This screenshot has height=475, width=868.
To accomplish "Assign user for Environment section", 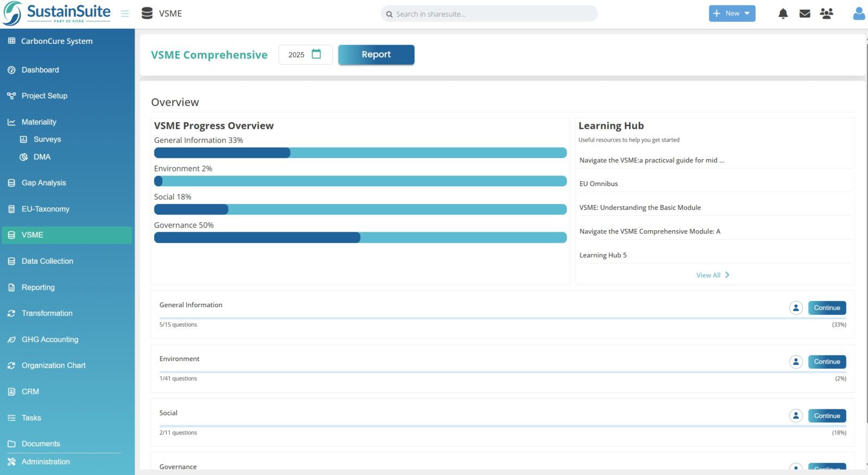I will [x=796, y=362].
